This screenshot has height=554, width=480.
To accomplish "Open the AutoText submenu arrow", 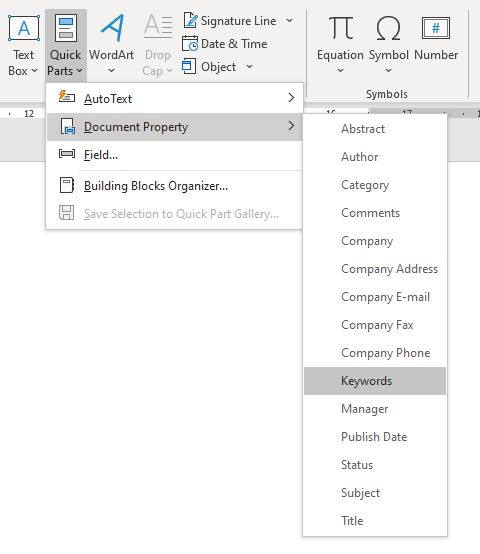I will click(x=291, y=98).
